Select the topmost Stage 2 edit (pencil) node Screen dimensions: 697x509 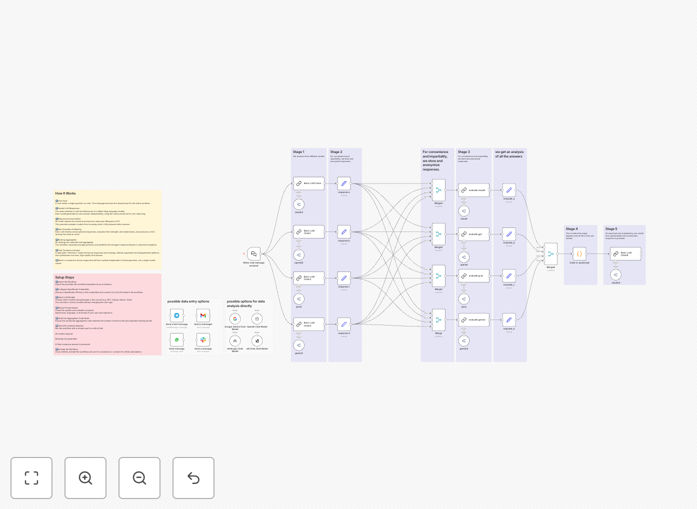click(344, 183)
